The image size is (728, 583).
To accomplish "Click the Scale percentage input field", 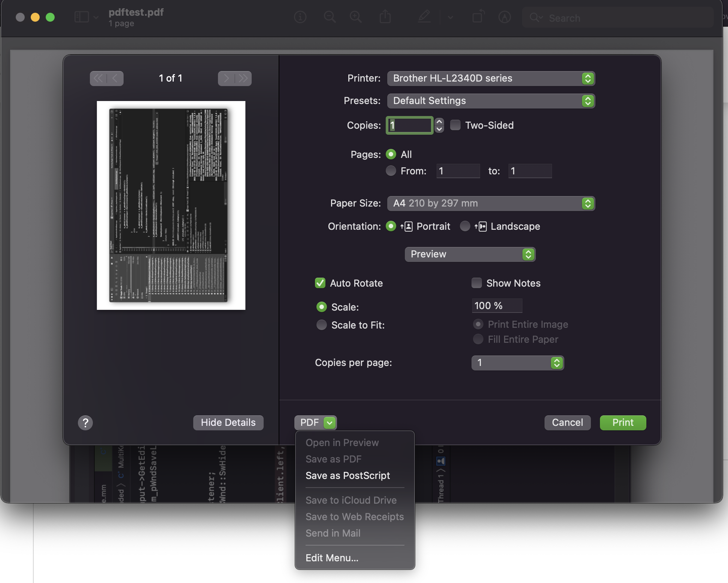I will (x=497, y=306).
